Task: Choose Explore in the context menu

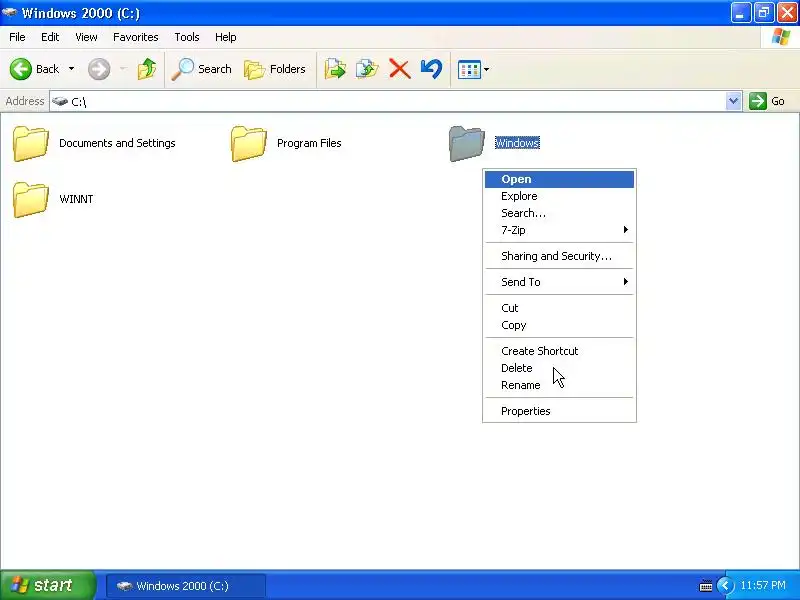Action: 559,196
